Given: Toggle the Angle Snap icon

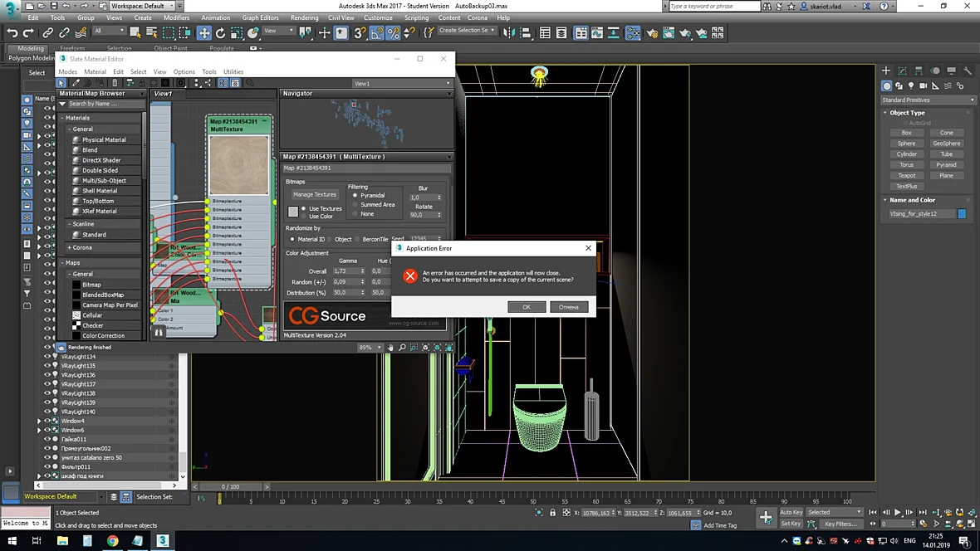Looking at the screenshot, I should pos(377,32).
